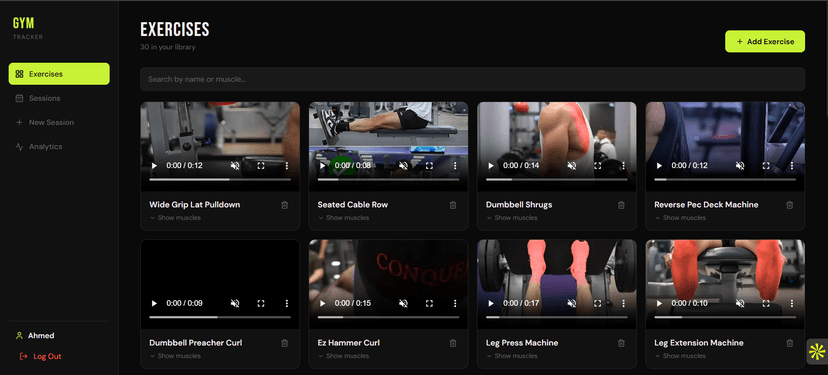Screen dimensions: 828x375
Task: Play the Dumbbell Shrugs video
Action: pyautogui.click(x=491, y=166)
